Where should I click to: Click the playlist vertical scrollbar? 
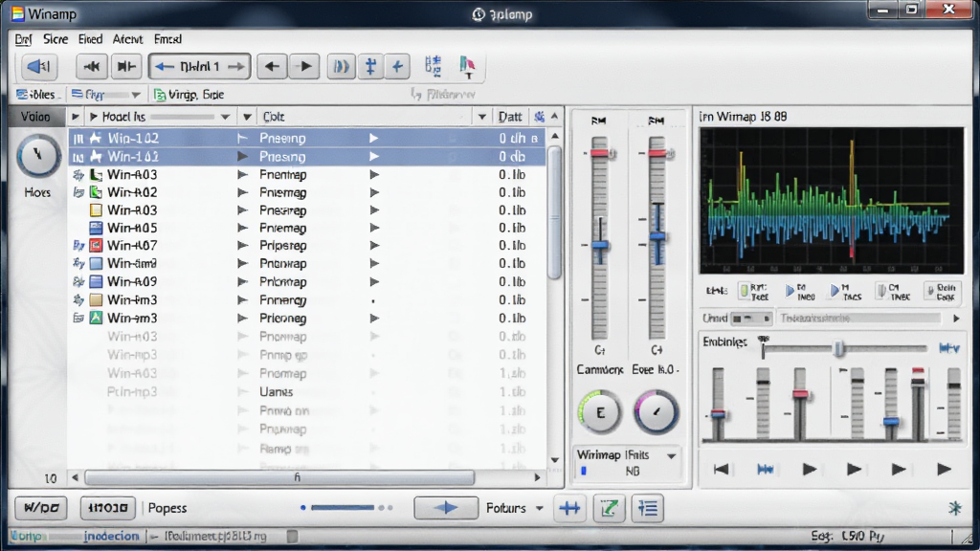point(554,298)
